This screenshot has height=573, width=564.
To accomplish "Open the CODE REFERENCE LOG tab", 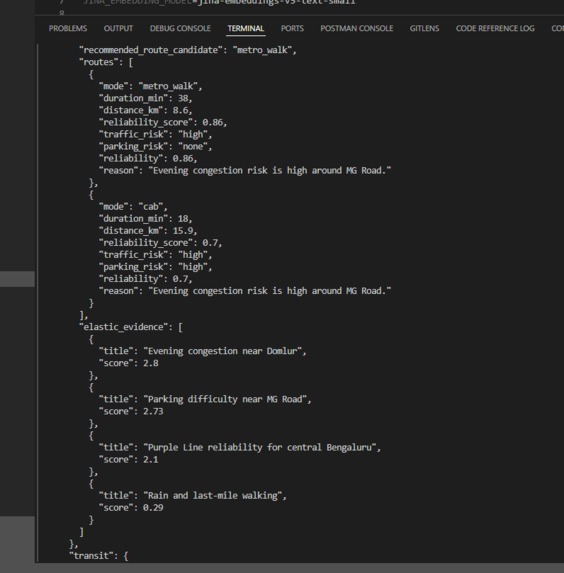I will 495,29.
